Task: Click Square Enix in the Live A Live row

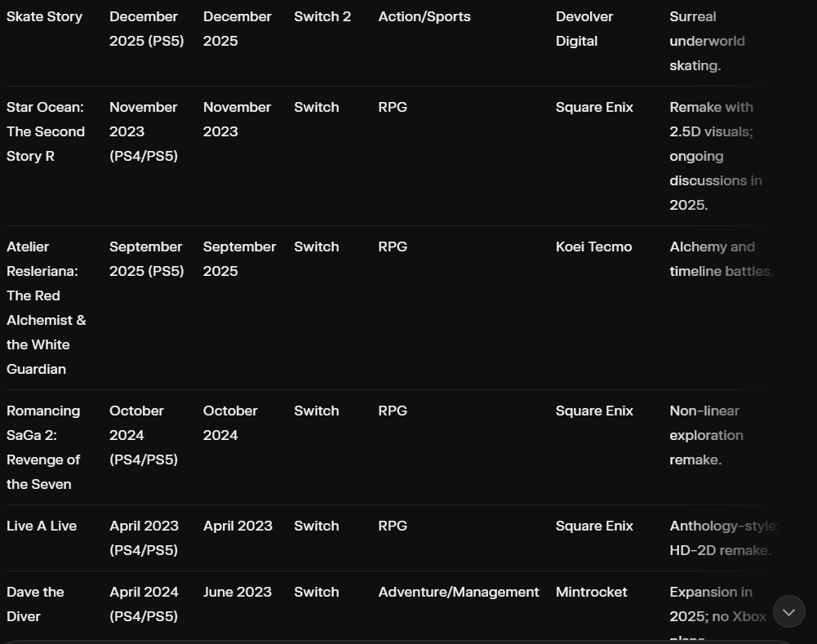Action: [x=594, y=526]
